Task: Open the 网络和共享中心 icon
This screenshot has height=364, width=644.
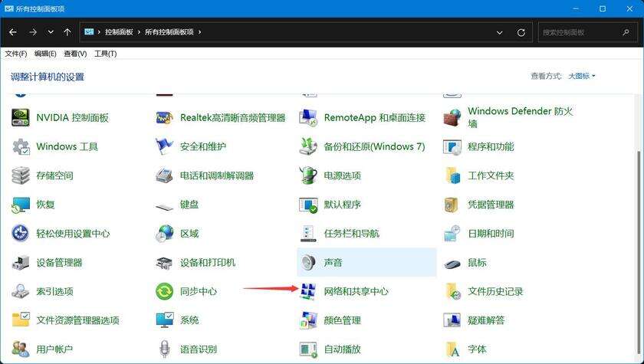Action: [308, 291]
